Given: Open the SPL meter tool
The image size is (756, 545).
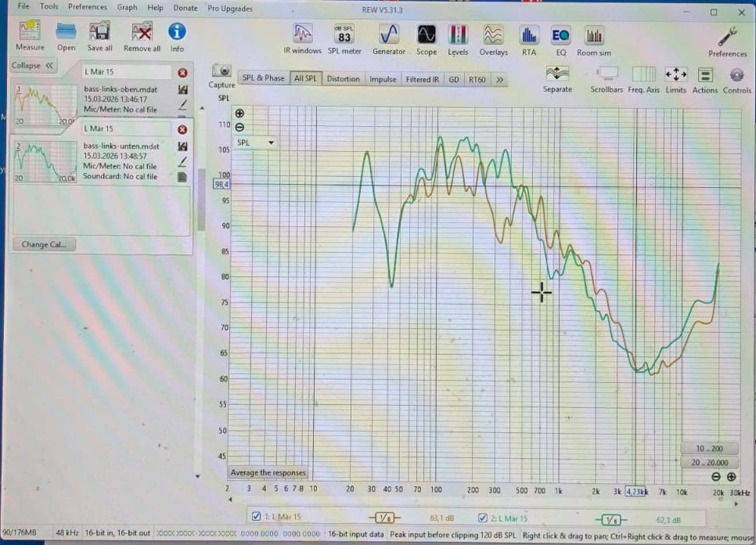Looking at the screenshot, I should coord(344,39).
